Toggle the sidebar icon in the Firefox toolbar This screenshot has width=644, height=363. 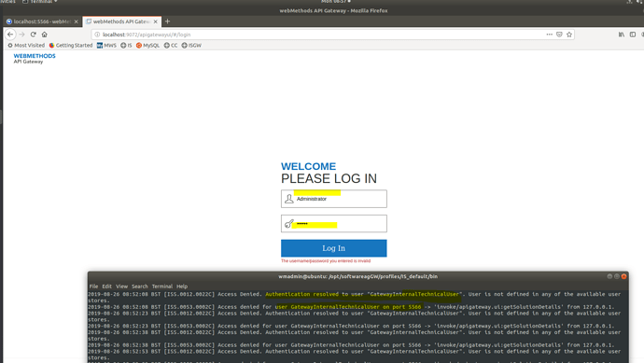click(633, 35)
